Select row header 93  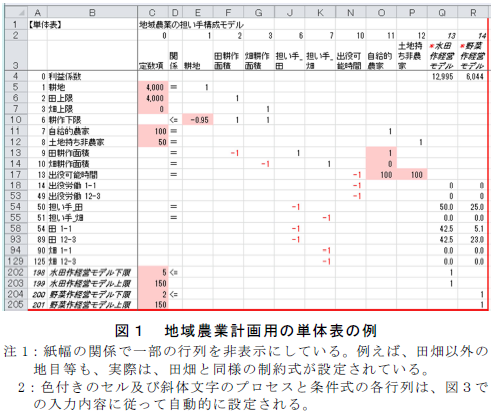(x=16, y=239)
